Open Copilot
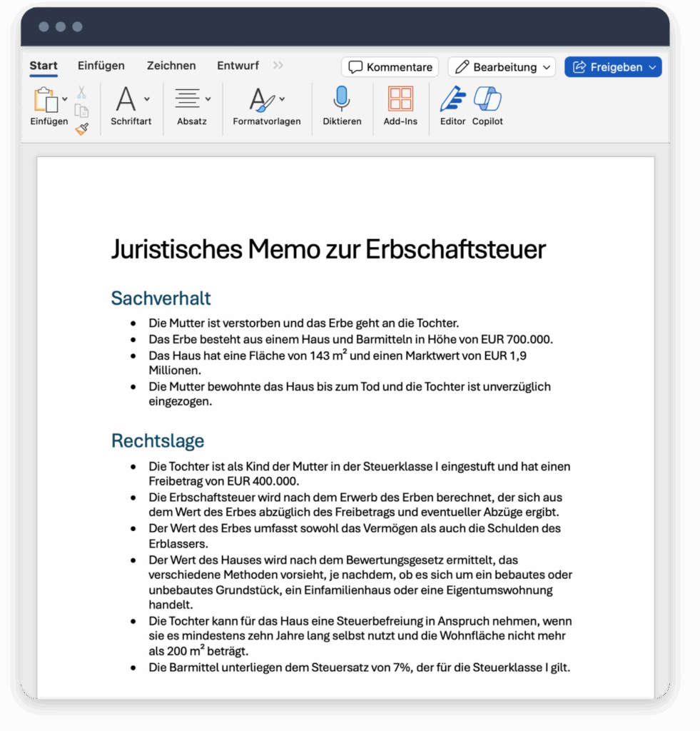Screen dimensions: 700x731 tap(487, 98)
